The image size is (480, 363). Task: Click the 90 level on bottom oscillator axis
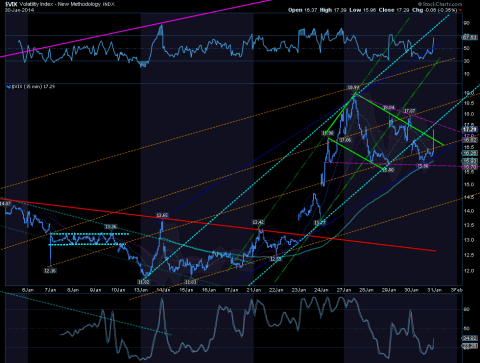467,310
